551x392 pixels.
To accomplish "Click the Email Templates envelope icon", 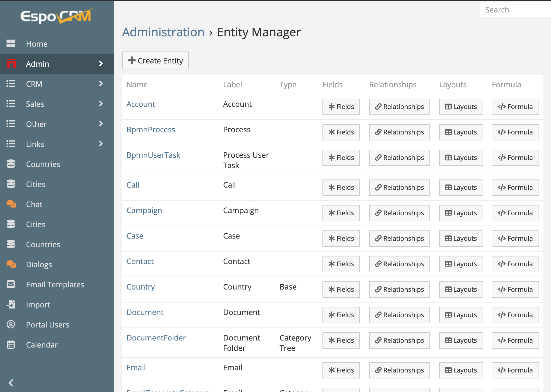I will tap(11, 284).
